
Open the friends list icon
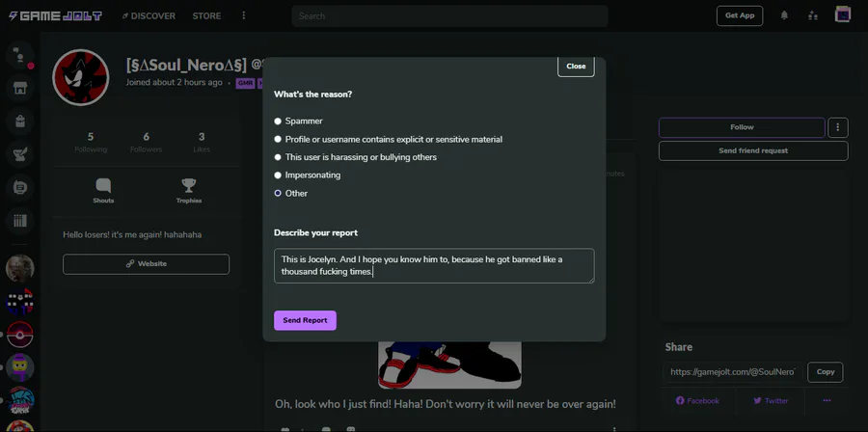(813, 15)
